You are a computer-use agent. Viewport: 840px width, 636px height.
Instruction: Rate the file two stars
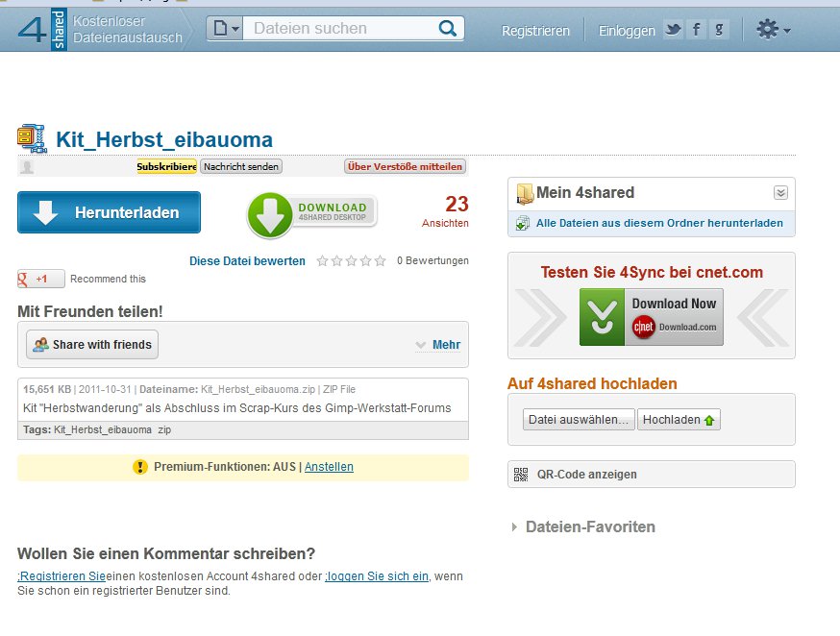pos(337,260)
